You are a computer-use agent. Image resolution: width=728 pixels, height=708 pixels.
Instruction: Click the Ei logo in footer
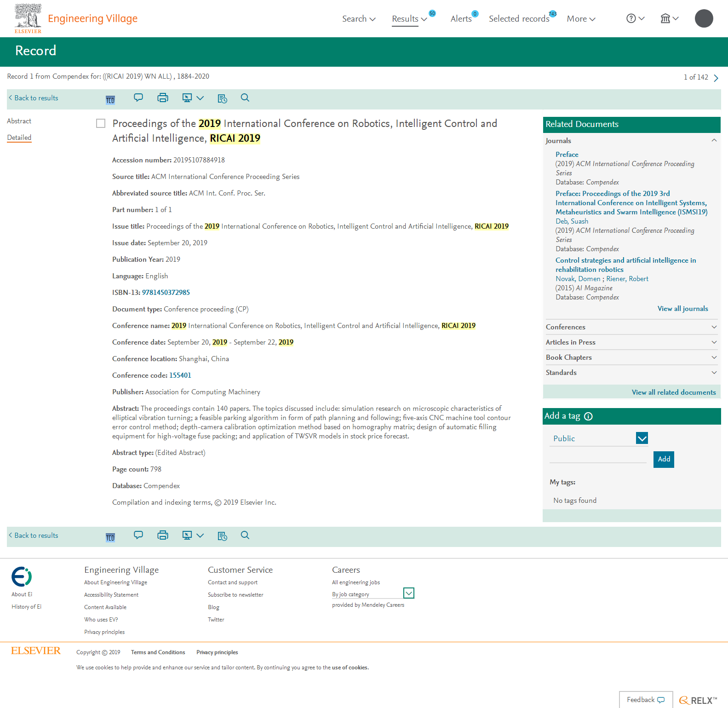pyautogui.click(x=22, y=576)
